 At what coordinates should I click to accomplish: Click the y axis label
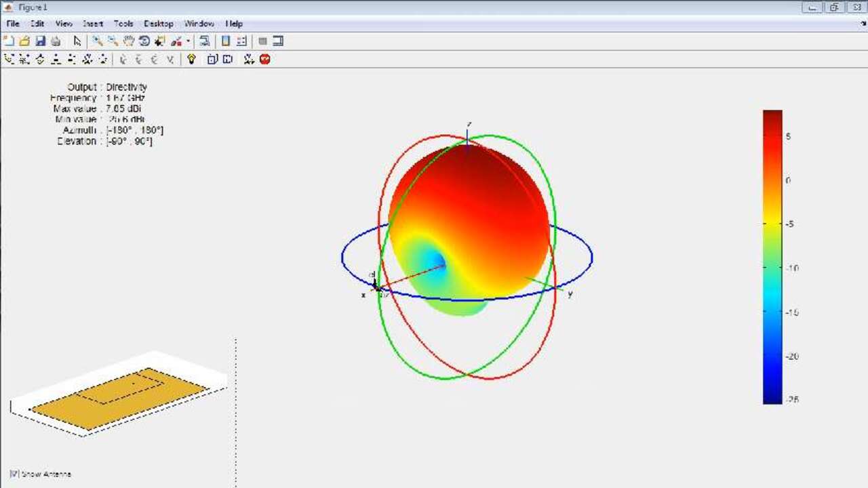(x=570, y=293)
